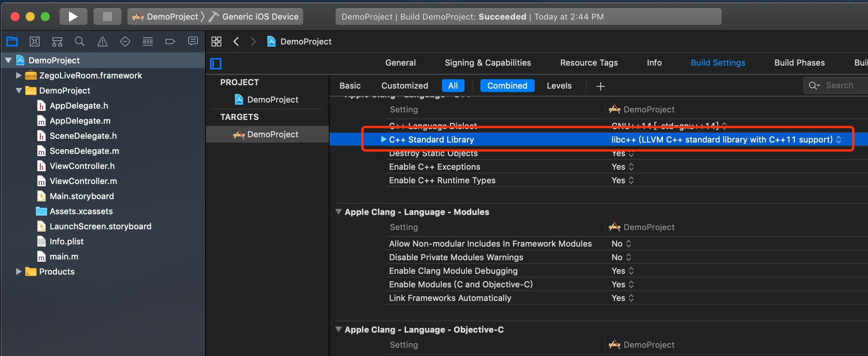The height and width of the screenshot is (356, 868).
Task: Expand the Products folder
Action: [x=18, y=272]
